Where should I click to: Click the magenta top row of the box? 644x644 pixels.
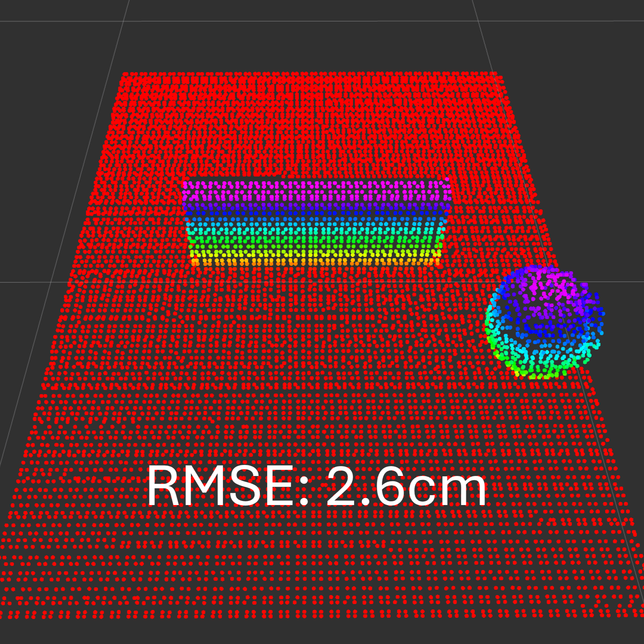coord(316,186)
